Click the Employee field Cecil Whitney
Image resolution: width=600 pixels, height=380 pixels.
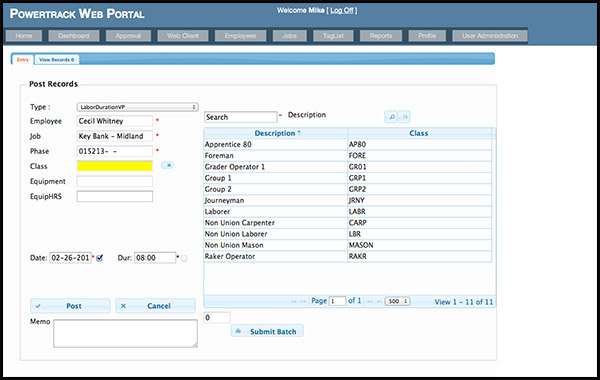(x=115, y=121)
